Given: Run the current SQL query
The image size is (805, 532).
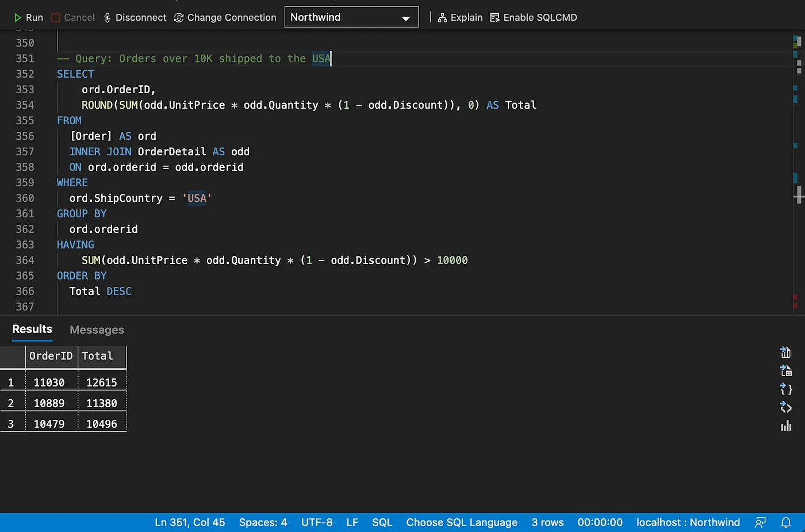Looking at the screenshot, I should (28, 17).
